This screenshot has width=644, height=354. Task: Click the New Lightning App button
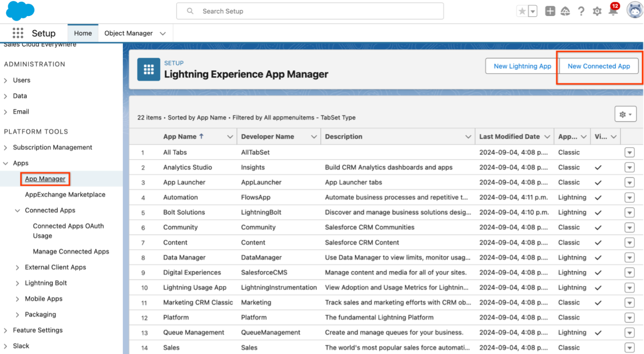pyautogui.click(x=523, y=66)
